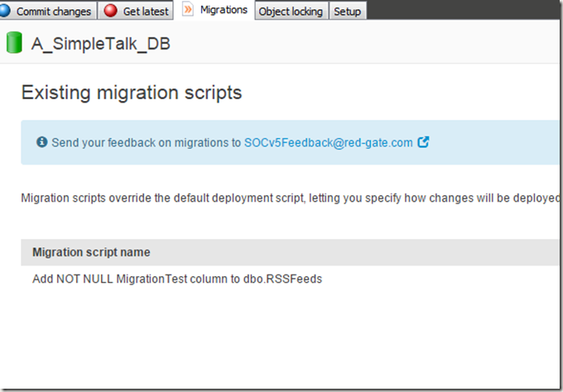Select the Migrations tab label
Screen dimensions: 563x392
(x=224, y=10)
